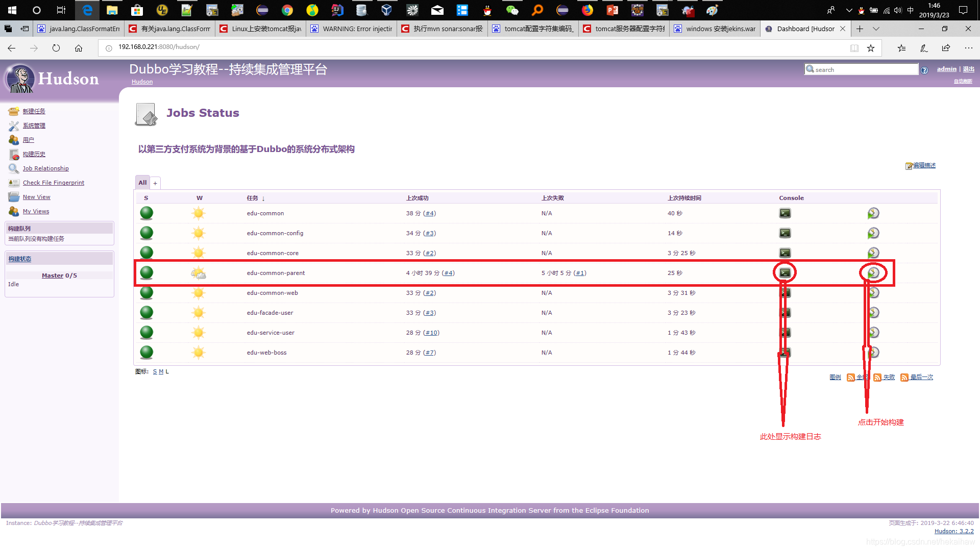Screen dimensions: 980x551
Task: Click the Hudson logo
Action: (52, 79)
